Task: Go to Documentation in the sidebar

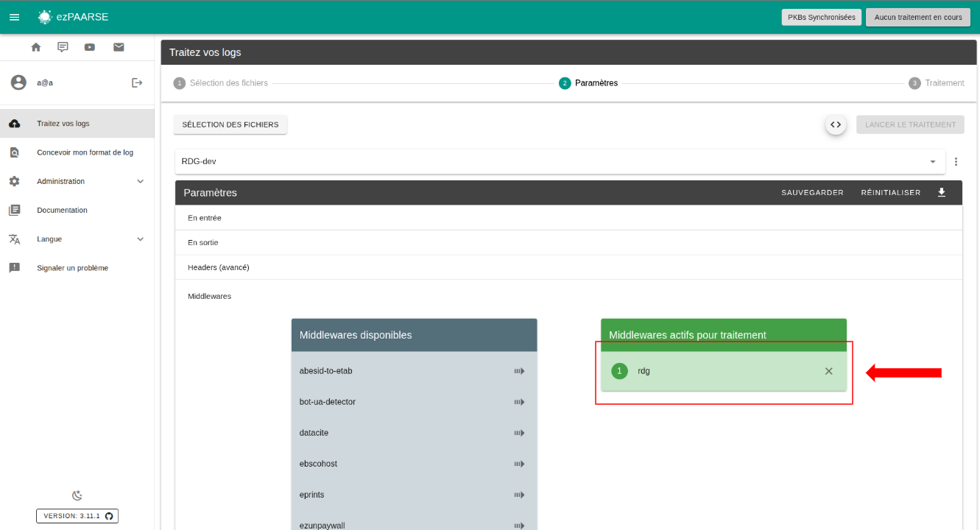Action: [x=62, y=211]
